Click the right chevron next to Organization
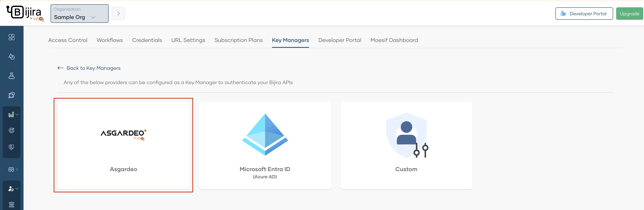 point(118,14)
